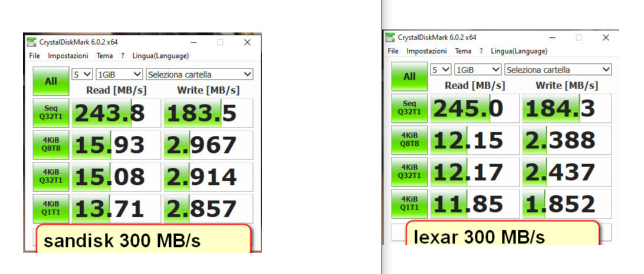Click read value 12.15

tap(475, 141)
